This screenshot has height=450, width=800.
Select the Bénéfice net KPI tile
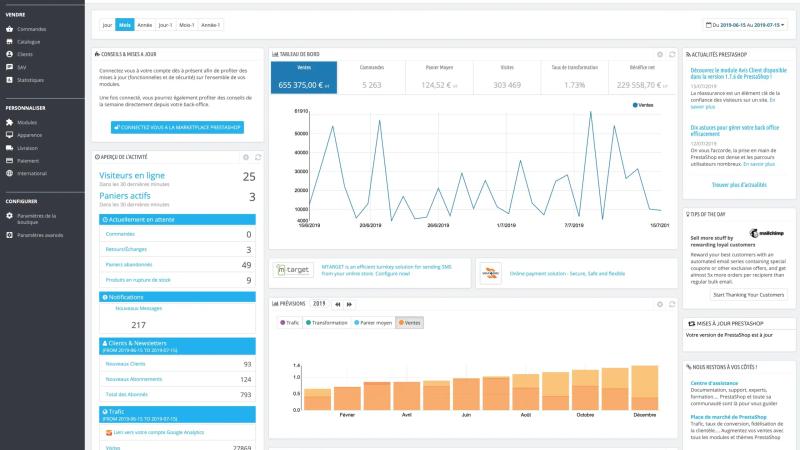(x=642, y=77)
